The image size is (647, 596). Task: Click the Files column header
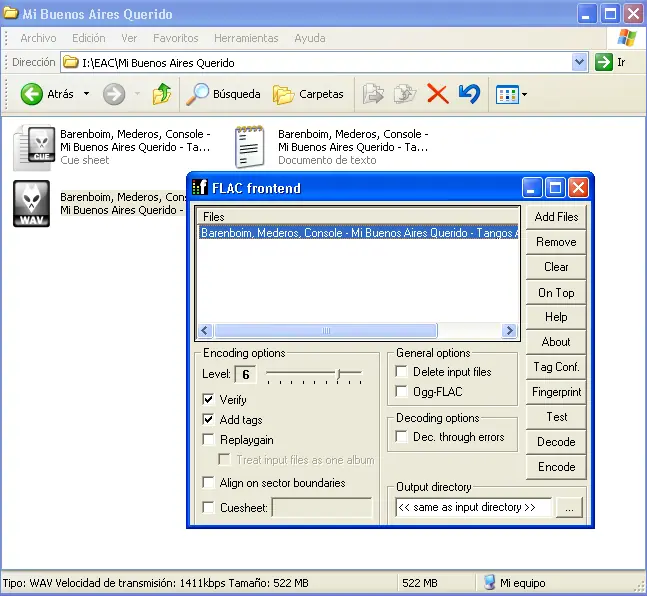click(x=358, y=217)
